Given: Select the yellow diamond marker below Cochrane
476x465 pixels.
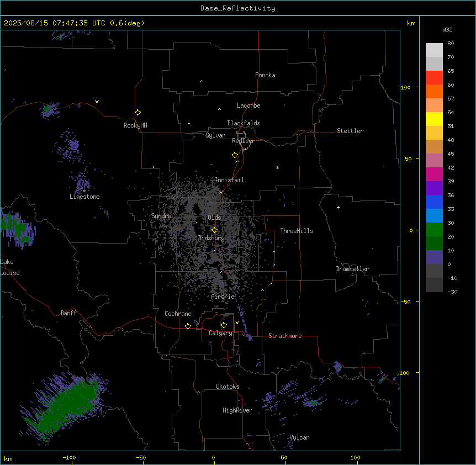Looking at the screenshot, I should tap(188, 326).
